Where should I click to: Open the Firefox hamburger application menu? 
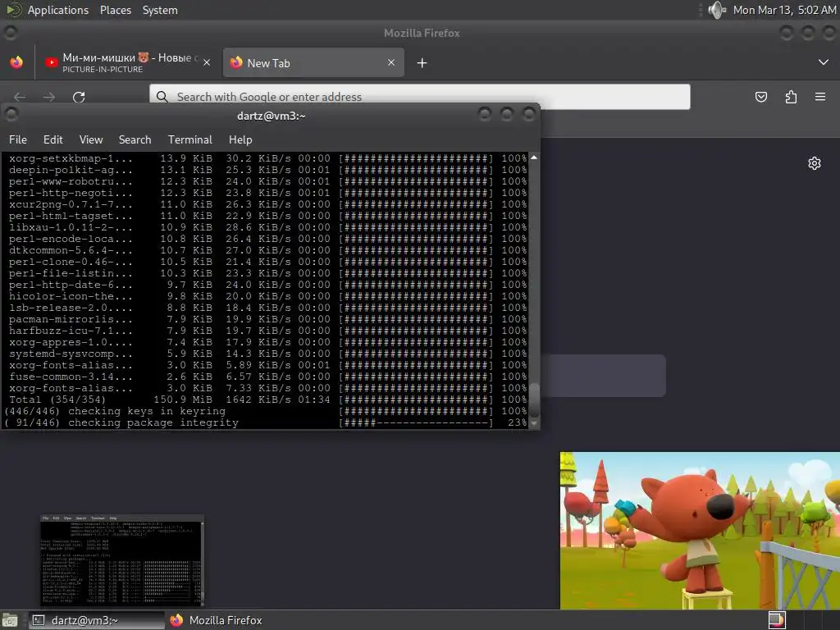coord(820,97)
